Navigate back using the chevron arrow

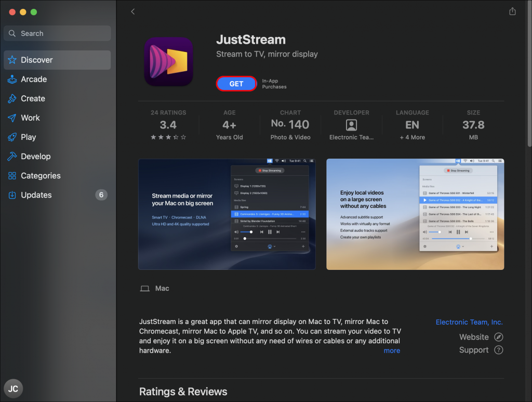(x=132, y=11)
